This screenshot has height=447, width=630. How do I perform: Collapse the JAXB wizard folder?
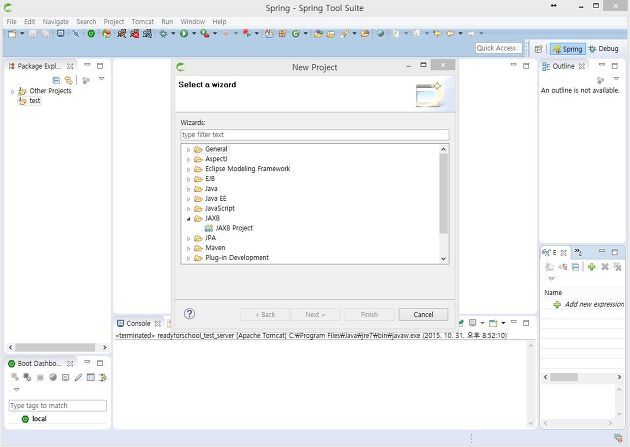point(188,218)
